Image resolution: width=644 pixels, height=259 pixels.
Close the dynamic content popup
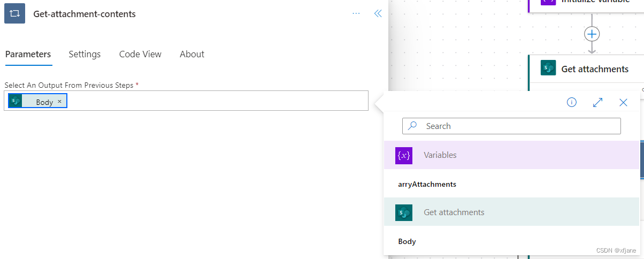pos(623,102)
